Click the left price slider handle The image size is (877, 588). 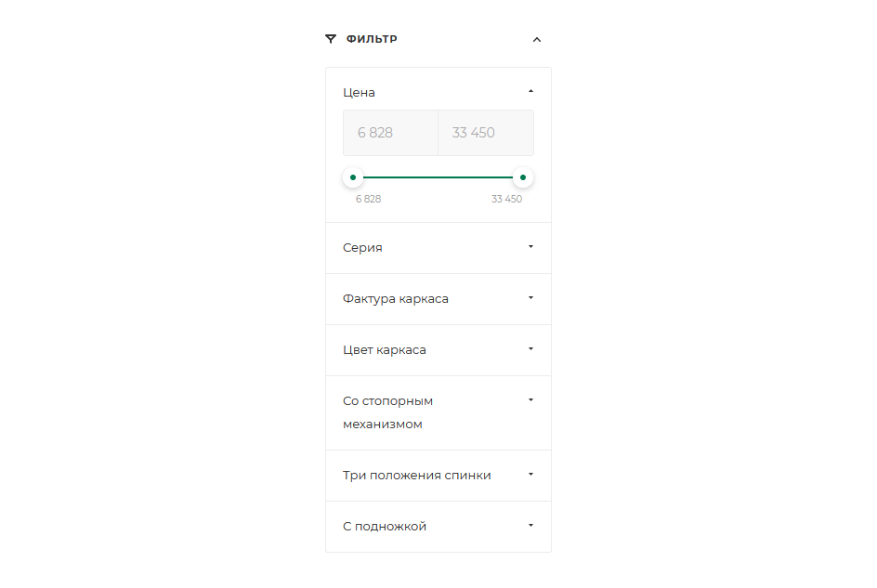tap(353, 177)
